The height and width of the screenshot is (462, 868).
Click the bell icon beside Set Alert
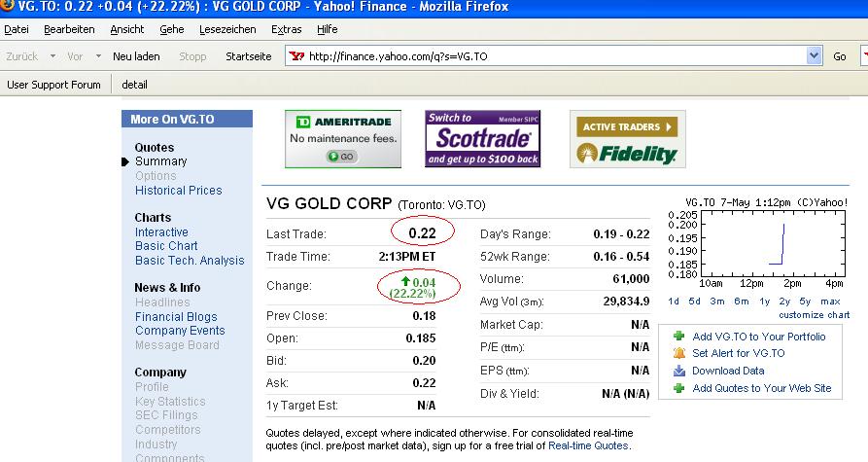[x=678, y=353]
